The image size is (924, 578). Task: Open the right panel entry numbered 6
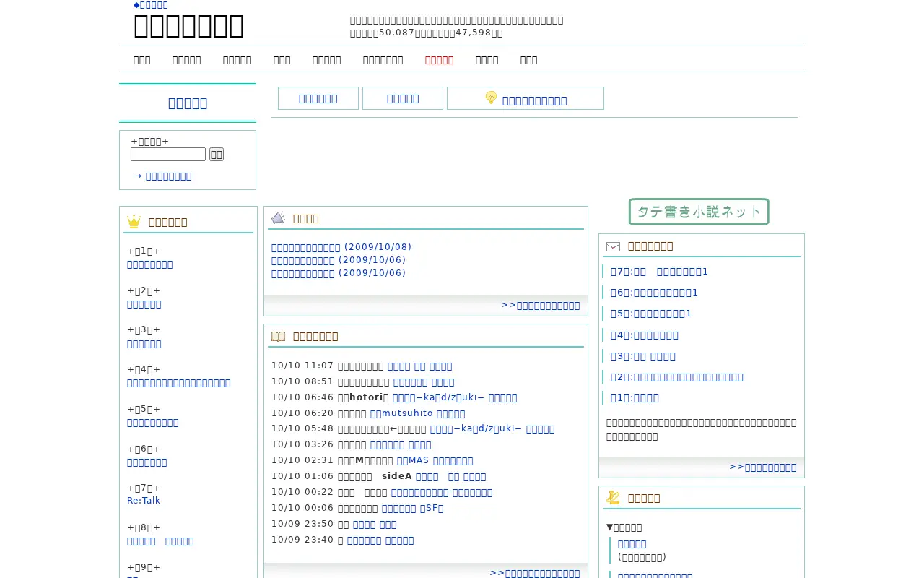[654, 293]
